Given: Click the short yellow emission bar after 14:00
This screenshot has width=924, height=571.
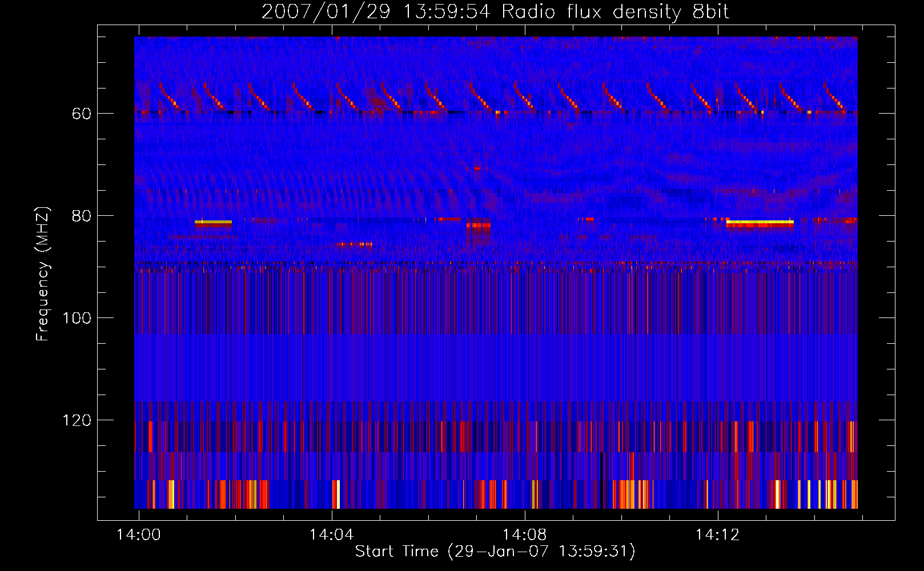Looking at the screenshot, I should 213,222.
